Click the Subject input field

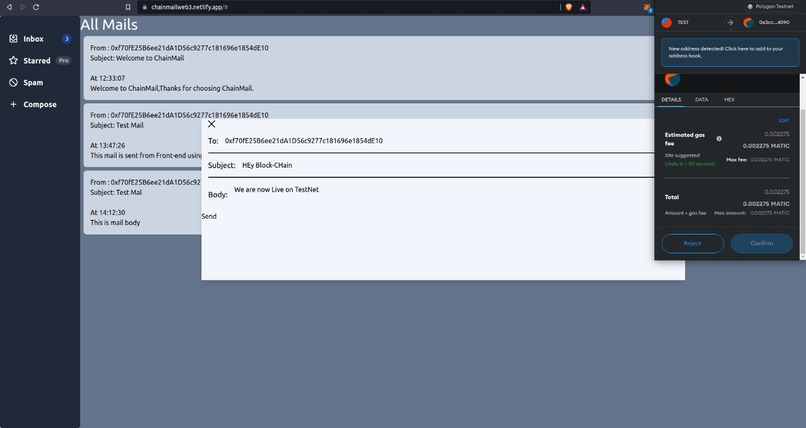pos(447,165)
